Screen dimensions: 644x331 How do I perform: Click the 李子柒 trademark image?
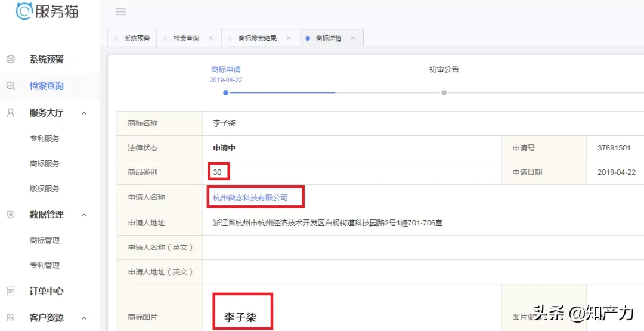pos(240,317)
